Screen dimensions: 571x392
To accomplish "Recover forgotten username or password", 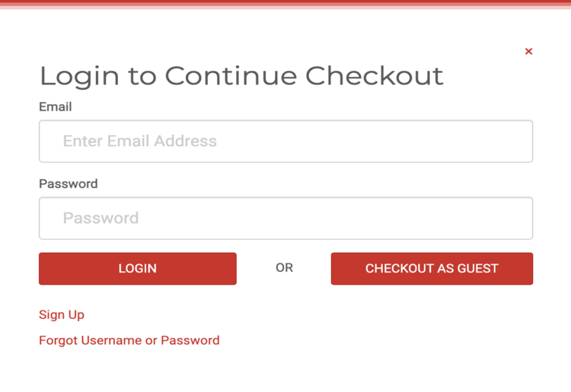I will 129,340.
